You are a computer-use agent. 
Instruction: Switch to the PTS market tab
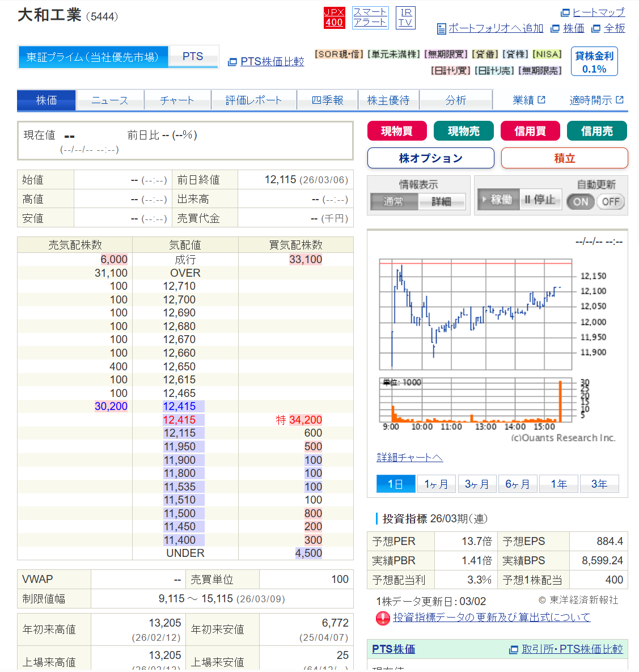point(193,57)
